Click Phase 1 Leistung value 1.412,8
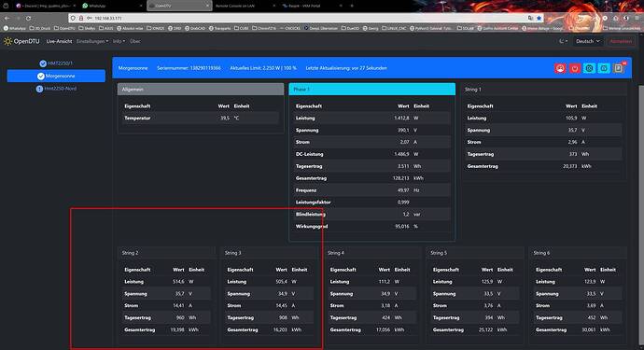 pyautogui.click(x=401, y=118)
